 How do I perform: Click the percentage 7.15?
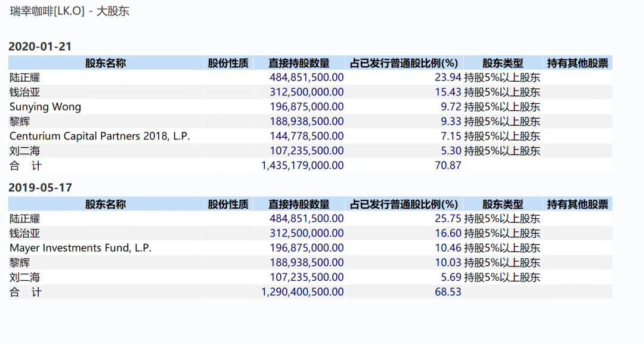(451, 137)
